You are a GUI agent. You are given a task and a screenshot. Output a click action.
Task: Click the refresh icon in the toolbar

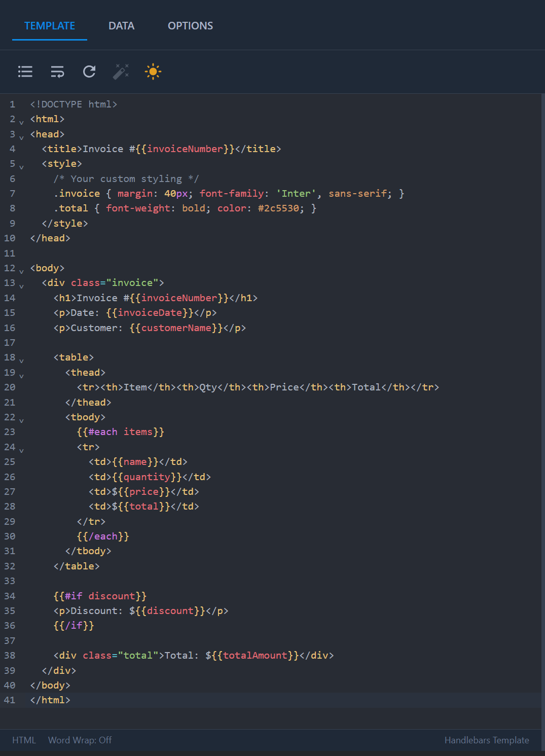(x=89, y=71)
